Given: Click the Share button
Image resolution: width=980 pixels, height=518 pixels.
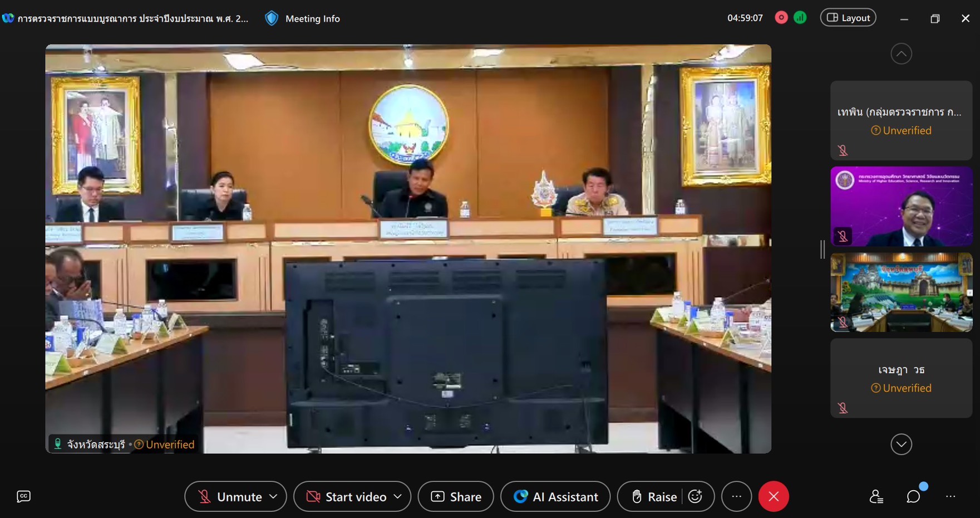Looking at the screenshot, I should [456, 496].
